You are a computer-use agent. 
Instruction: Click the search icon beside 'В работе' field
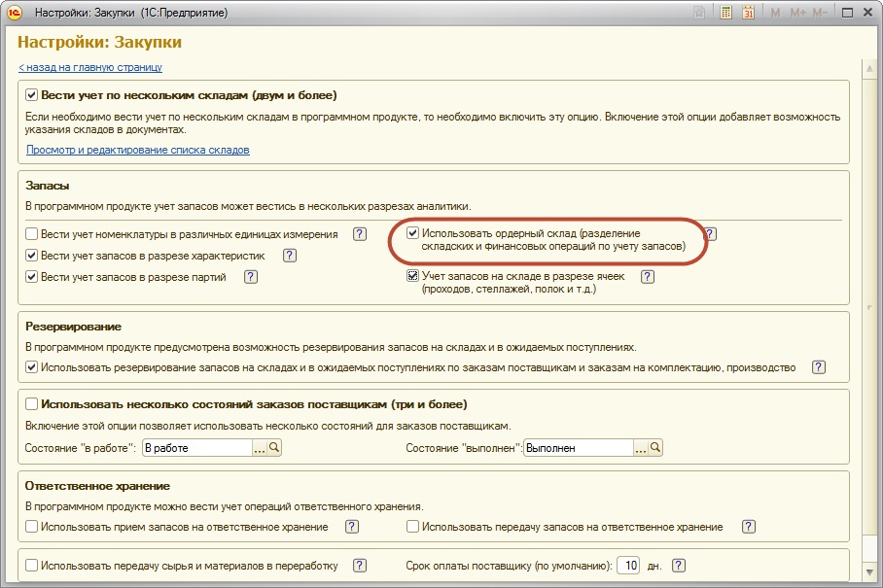274,448
